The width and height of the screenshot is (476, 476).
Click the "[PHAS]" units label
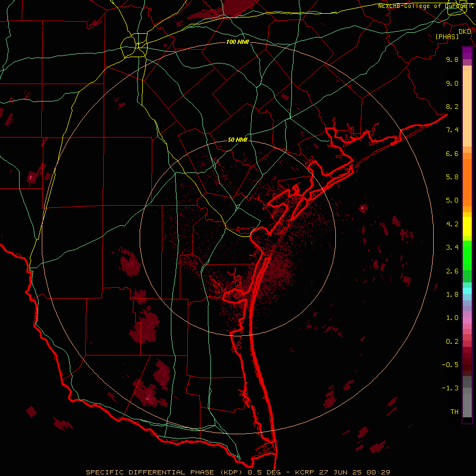(447, 36)
